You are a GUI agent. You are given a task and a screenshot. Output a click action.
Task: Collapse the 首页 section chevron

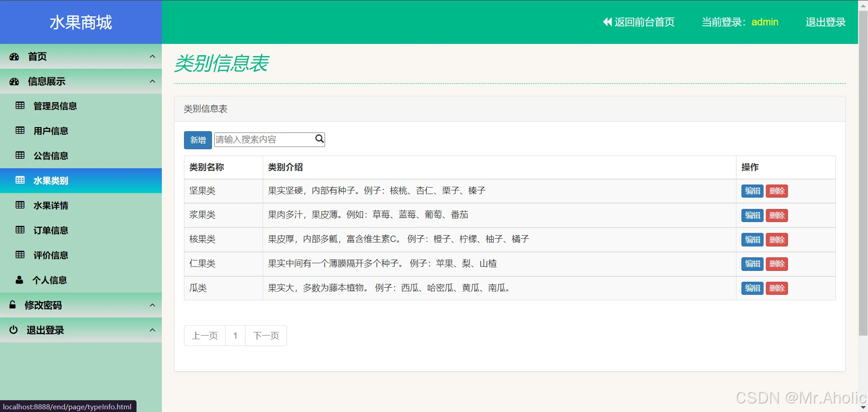tap(152, 57)
